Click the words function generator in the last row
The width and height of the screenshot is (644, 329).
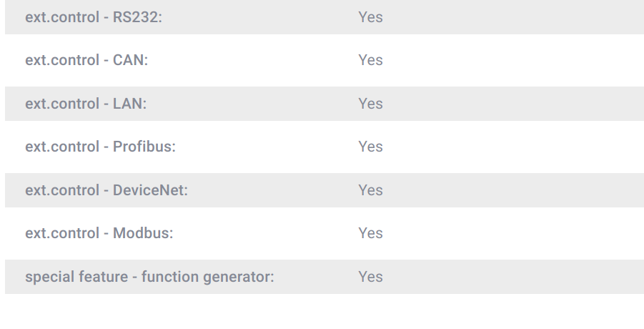[x=207, y=277]
